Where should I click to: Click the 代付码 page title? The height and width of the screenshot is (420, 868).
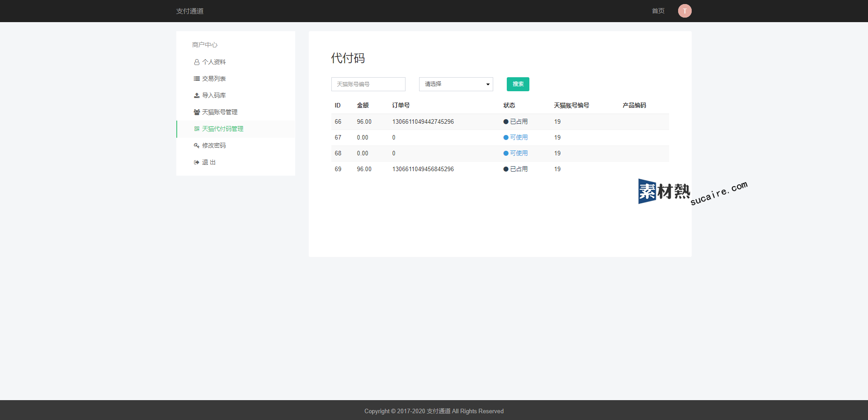(348, 58)
